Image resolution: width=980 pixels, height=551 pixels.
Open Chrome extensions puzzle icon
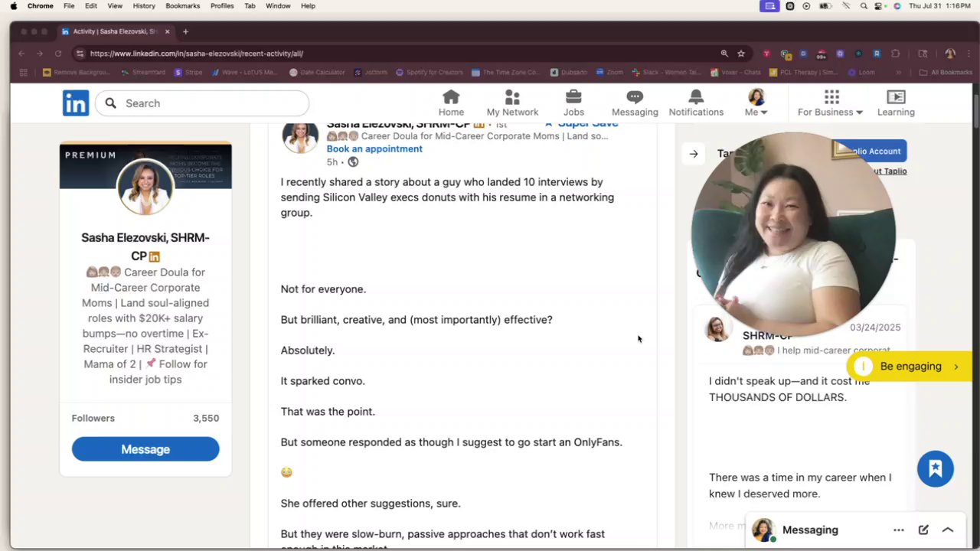pos(895,54)
